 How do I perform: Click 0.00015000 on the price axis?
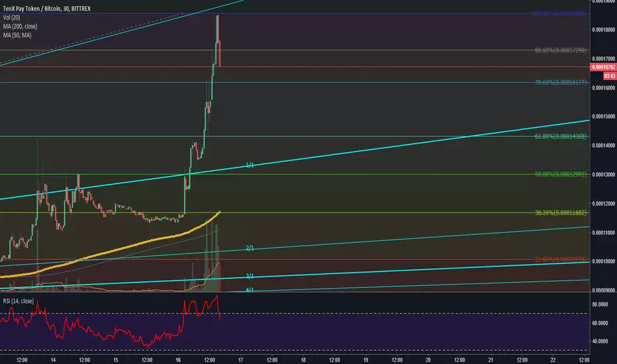tap(603, 116)
